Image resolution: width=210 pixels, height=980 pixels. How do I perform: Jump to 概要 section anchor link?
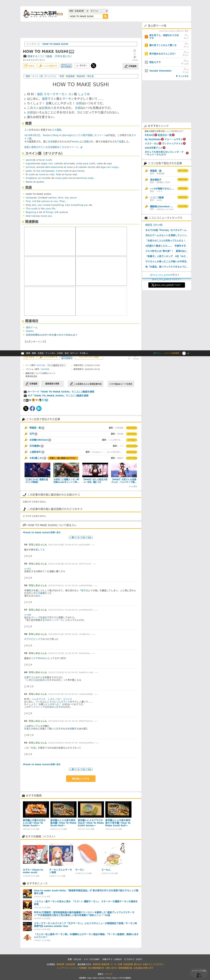pos(27,76)
